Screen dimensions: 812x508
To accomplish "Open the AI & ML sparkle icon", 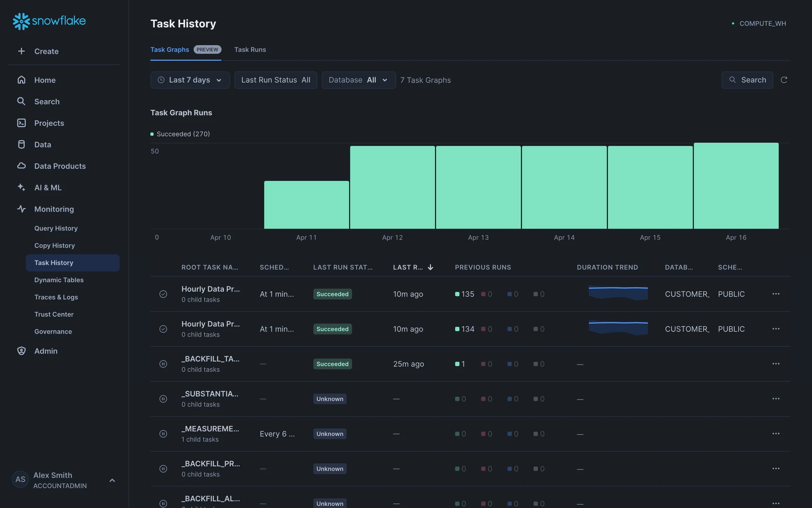I will click(x=22, y=187).
